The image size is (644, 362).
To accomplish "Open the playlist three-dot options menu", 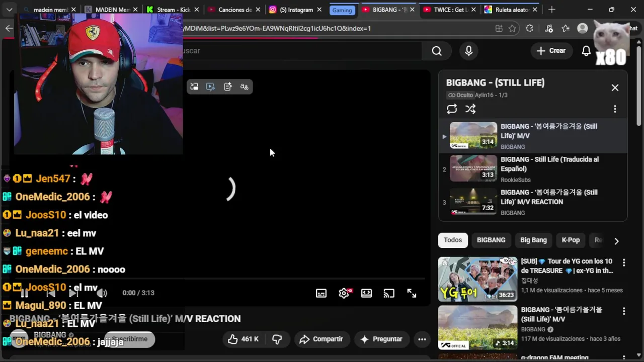I will pyautogui.click(x=615, y=109).
